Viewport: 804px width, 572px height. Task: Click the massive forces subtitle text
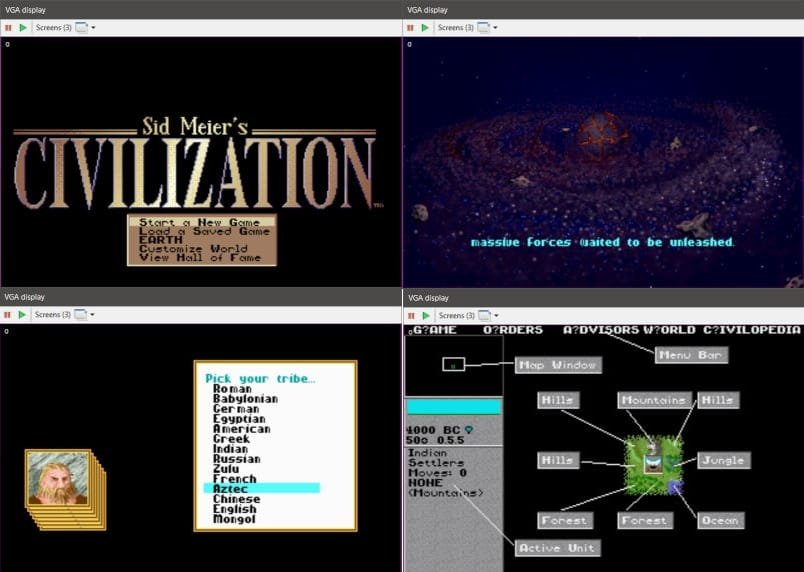pyautogui.click(x=602, y=242)
